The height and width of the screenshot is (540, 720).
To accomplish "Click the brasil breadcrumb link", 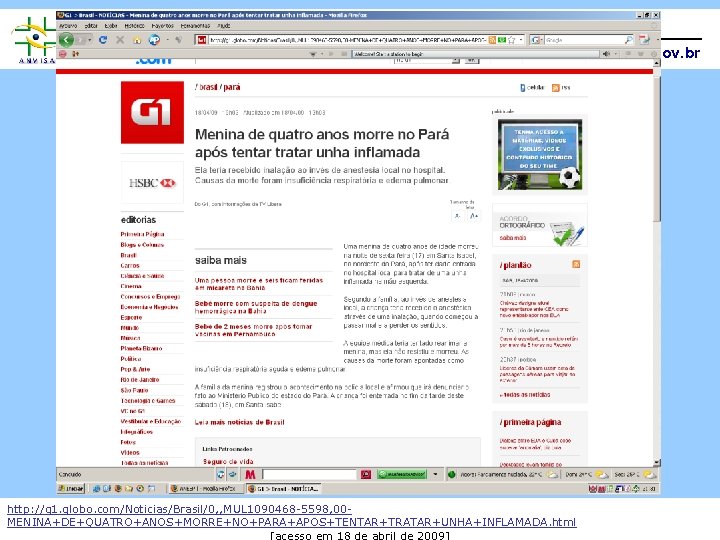I will click(206, 87).
